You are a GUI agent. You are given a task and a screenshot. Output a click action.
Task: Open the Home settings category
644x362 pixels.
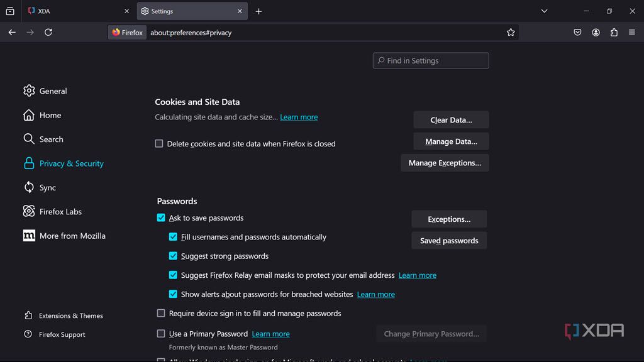pos(42,115)
